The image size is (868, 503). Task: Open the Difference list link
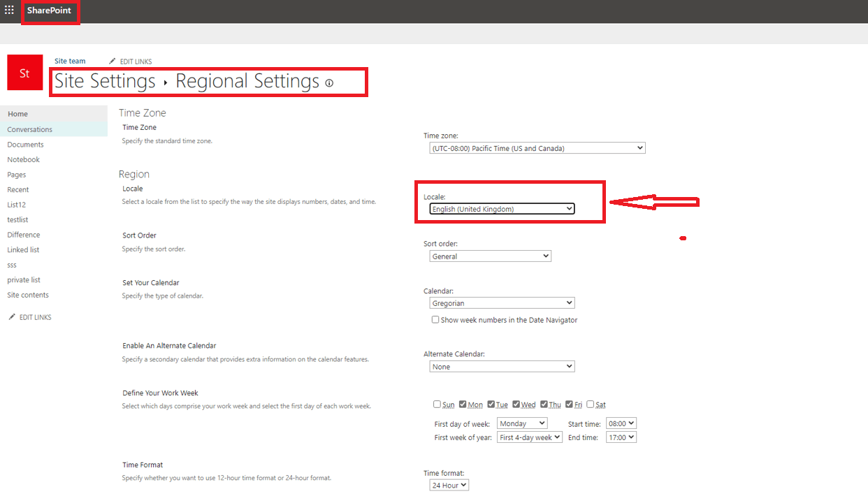click(24, 235)
